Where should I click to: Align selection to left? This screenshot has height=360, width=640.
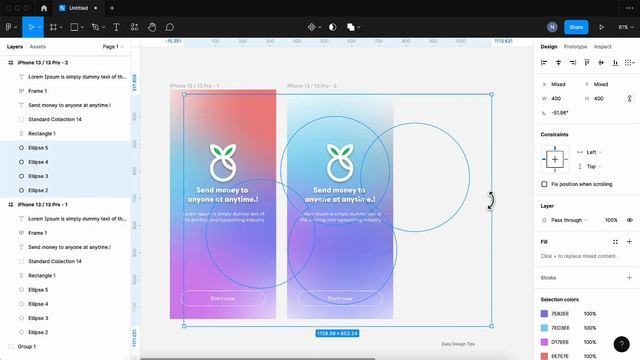544,62
